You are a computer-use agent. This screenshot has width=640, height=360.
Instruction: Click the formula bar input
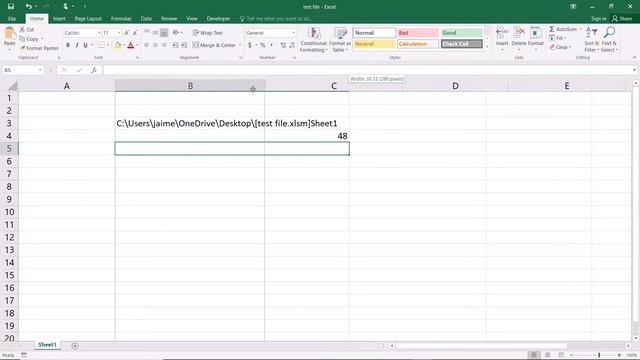pos(367,70)
